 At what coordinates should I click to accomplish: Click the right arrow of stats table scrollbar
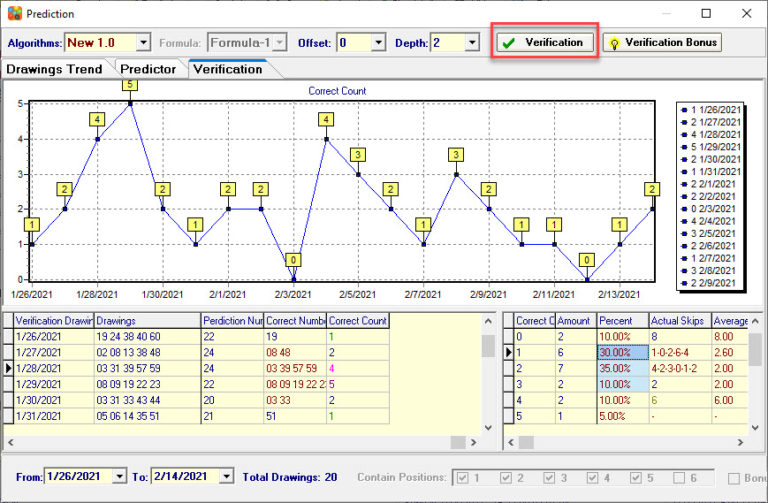point(741,442)
